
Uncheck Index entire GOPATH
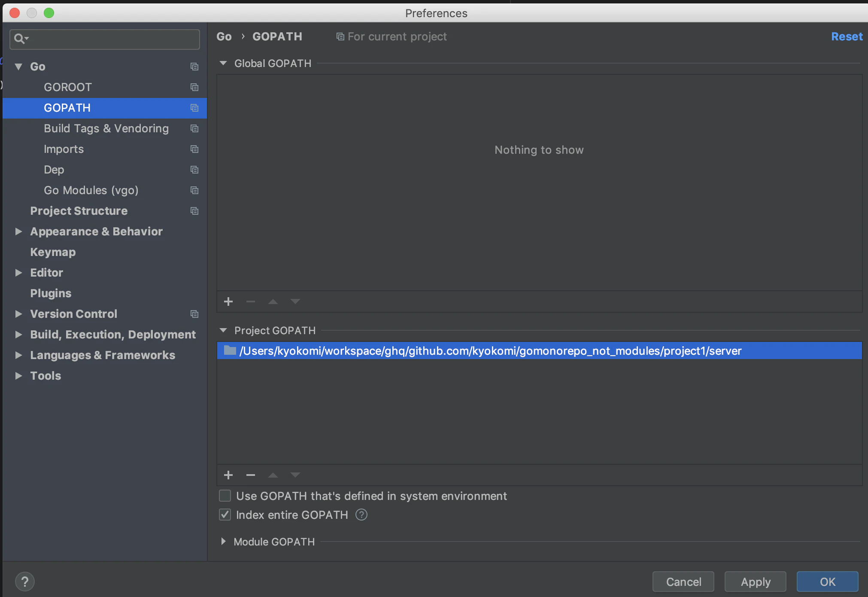[x=225, y=515]
